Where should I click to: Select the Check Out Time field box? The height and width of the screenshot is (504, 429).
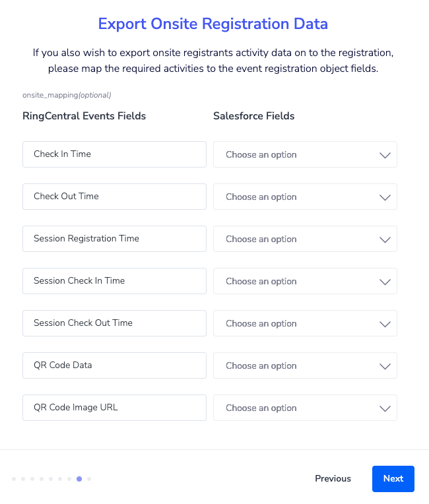point(114,197)
